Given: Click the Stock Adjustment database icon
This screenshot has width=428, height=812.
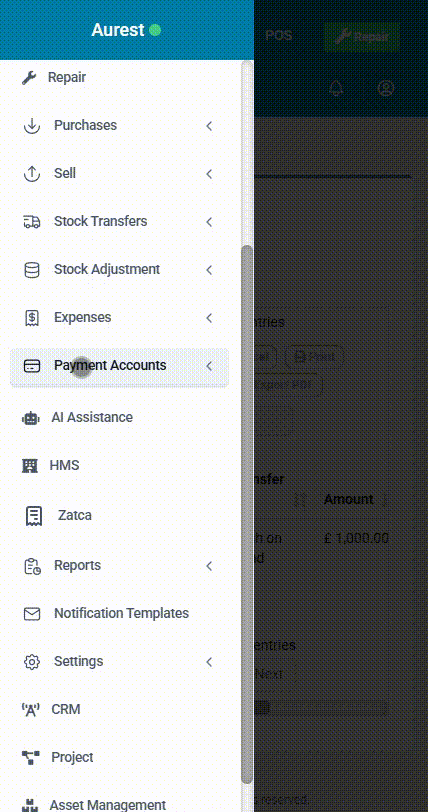Looking at the screenshot, I should pyautogui.click(x=32, y=270).
